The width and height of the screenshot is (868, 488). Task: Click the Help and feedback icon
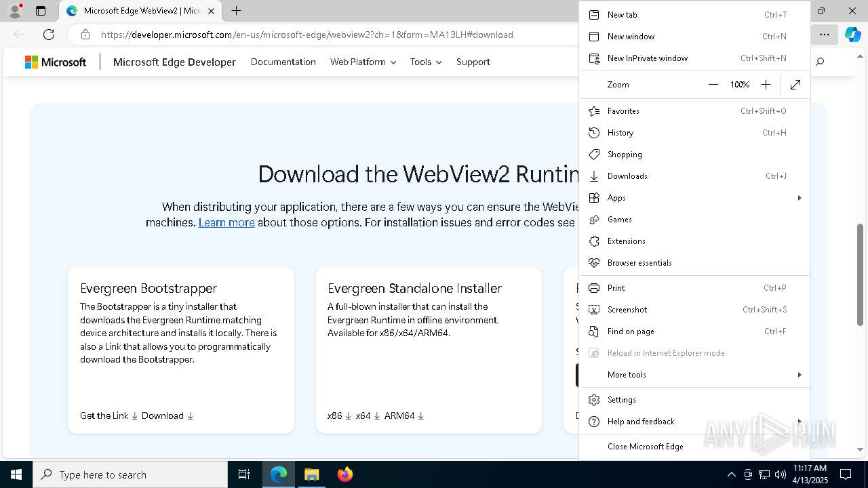(x=594, y=422)
